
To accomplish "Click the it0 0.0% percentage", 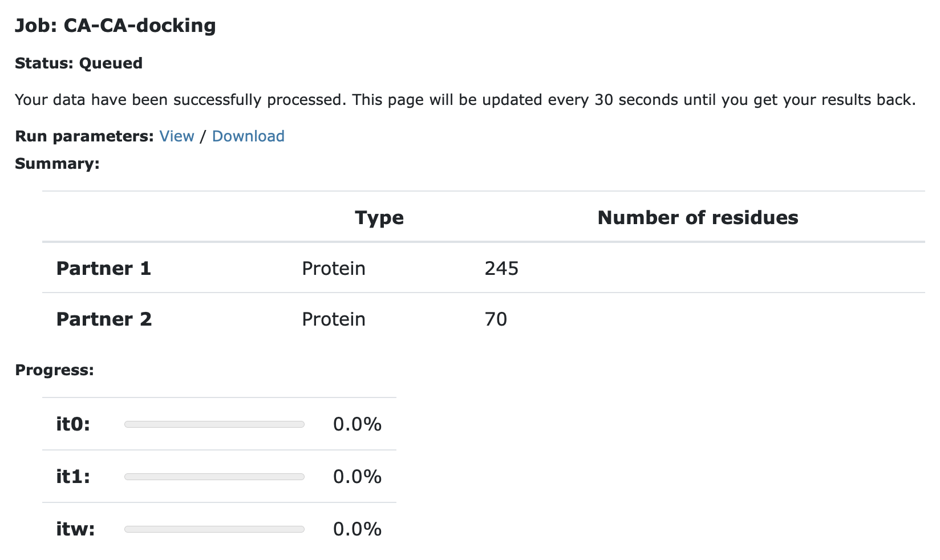I will (x=357, y=424).
